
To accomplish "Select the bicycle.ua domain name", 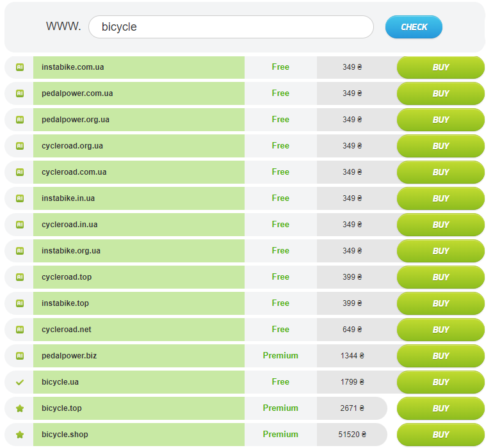I will click(x=60, y=382).
